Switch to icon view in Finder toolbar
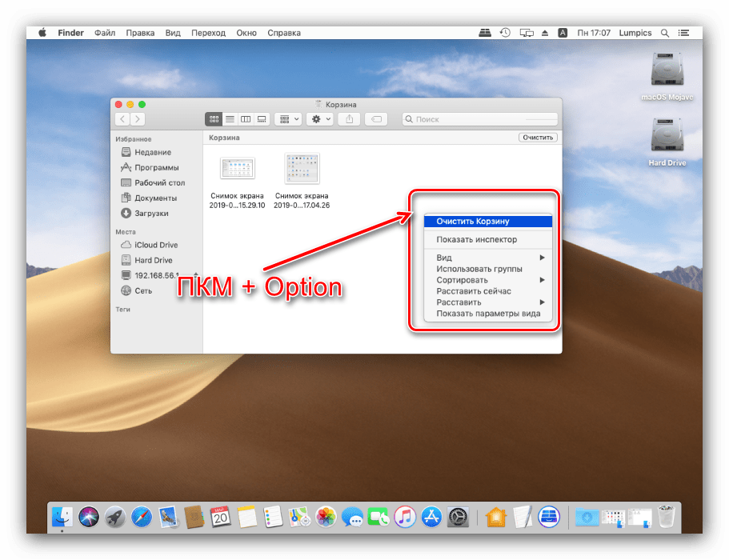This screenshot has width=729, height=560. tap(214, 119)
